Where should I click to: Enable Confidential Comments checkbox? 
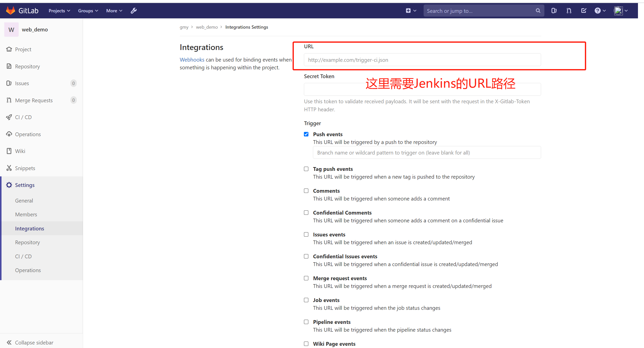(306, 213)
